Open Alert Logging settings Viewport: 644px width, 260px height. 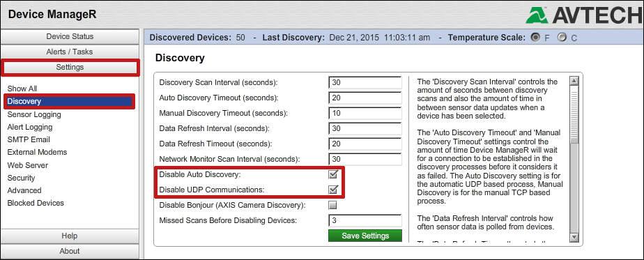coord(30,127)
